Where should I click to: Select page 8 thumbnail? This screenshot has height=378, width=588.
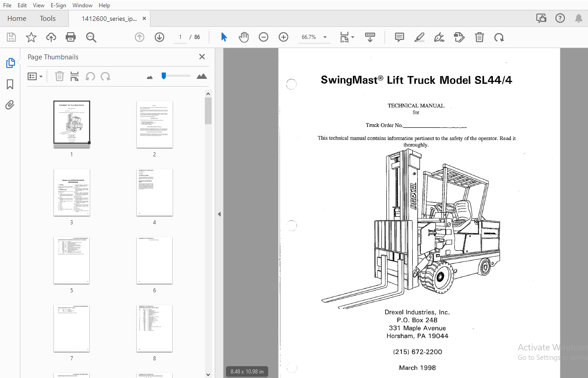click(154, 328)
